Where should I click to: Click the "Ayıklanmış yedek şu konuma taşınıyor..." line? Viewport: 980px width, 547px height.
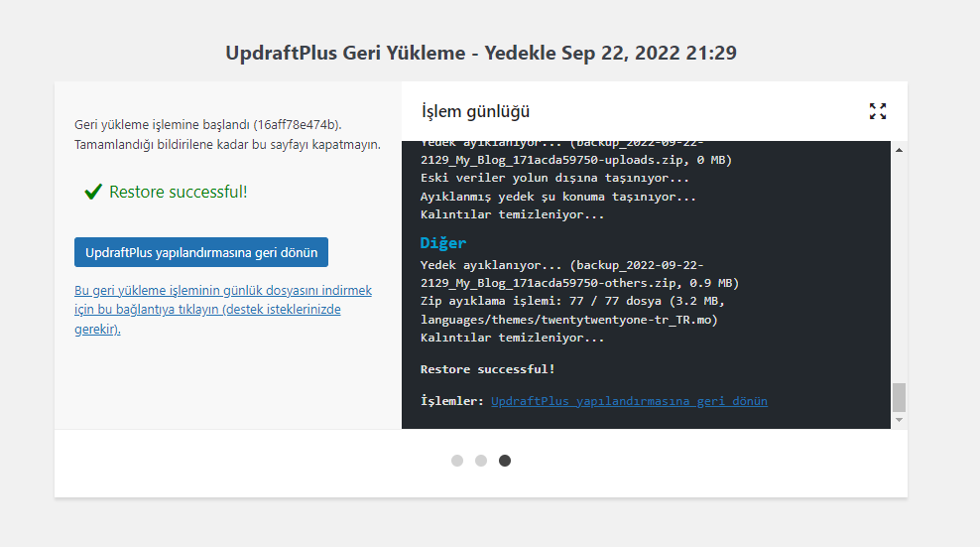[x=558, y=197]
